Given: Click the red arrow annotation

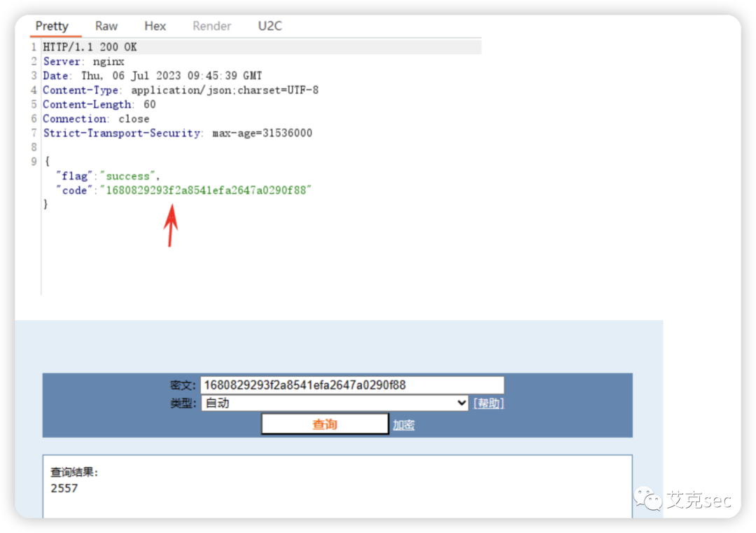Looking at the screenshot, I should tap(171, 225).
